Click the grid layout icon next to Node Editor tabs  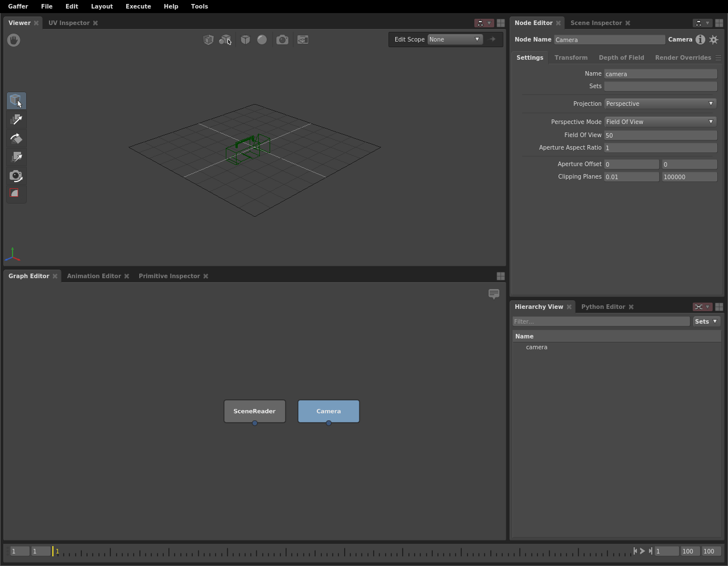coord(719,23)
